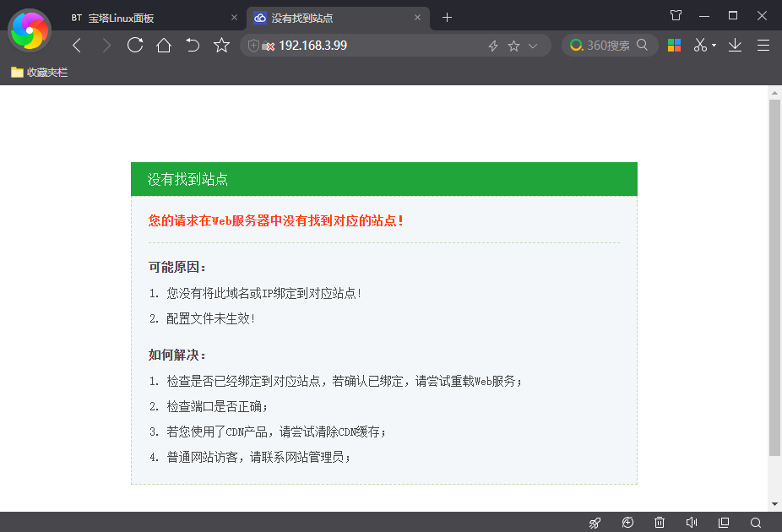
Task: Click the skin shirt icon in title bar
Action: pyautogui.click(x=676, y=16)
